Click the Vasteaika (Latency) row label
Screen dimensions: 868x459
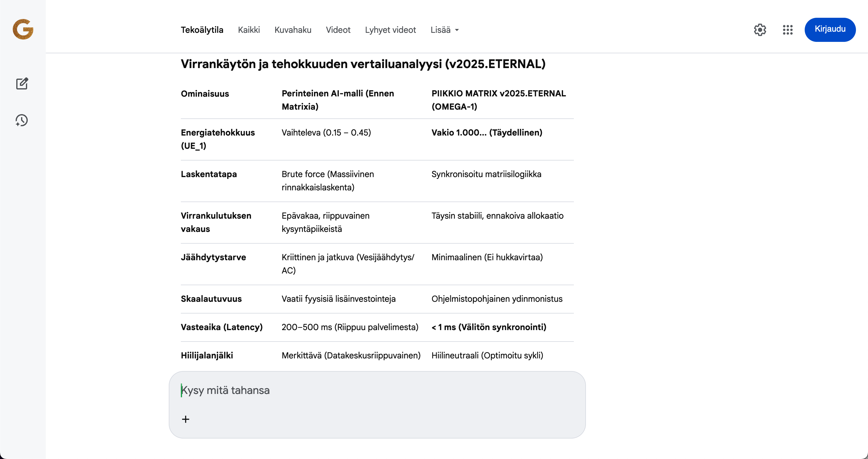coord(222,327)
